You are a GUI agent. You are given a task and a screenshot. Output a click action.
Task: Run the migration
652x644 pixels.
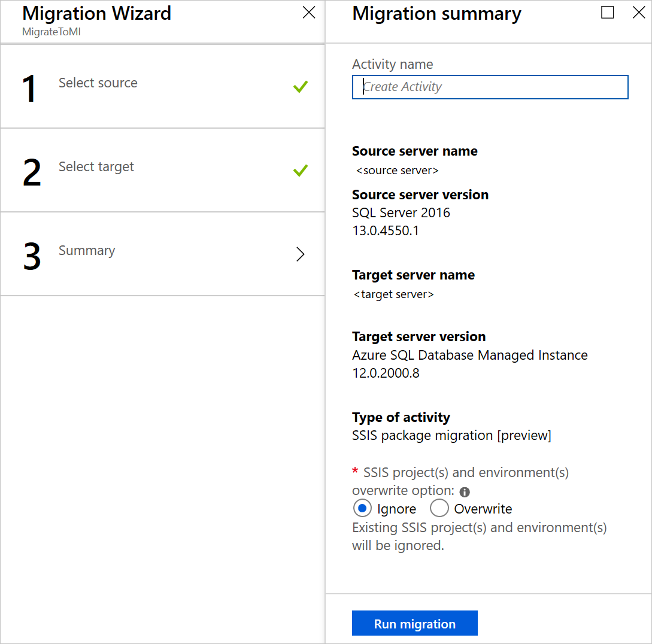[414, 623]
